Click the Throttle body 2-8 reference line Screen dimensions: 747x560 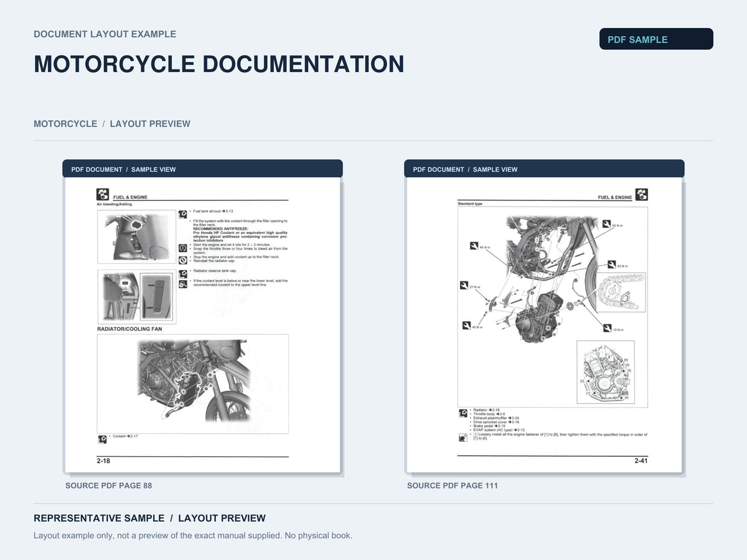489,414
